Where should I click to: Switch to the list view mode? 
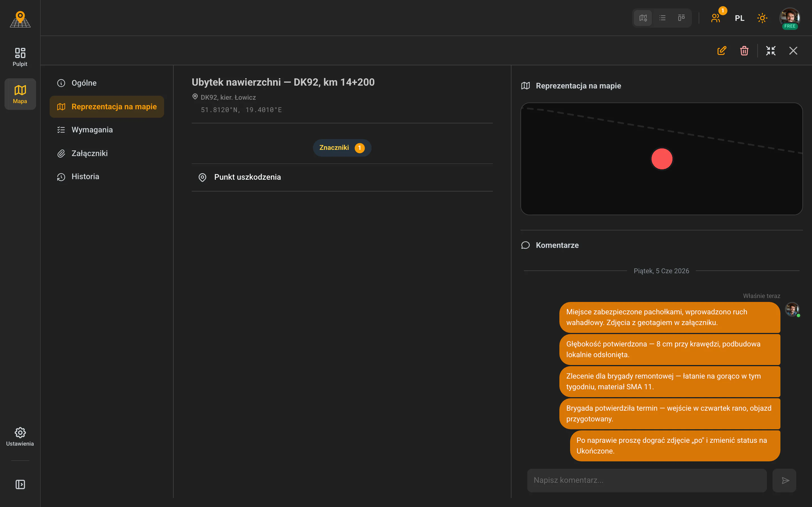[x=662, y=18]
